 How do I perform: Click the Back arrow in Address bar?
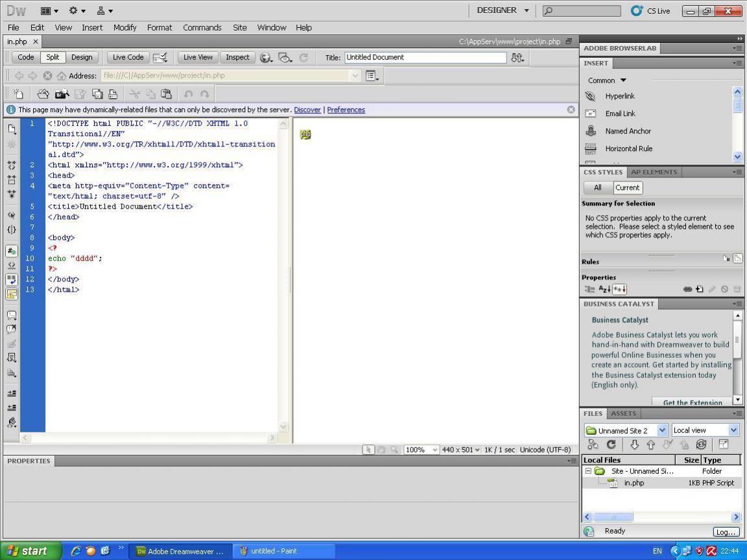tap(19, 76)
